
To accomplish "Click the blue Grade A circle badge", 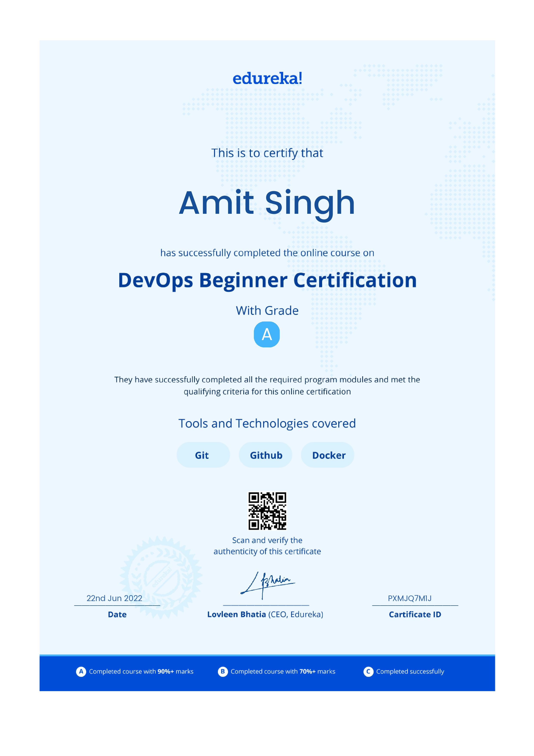I will [267, 335].
